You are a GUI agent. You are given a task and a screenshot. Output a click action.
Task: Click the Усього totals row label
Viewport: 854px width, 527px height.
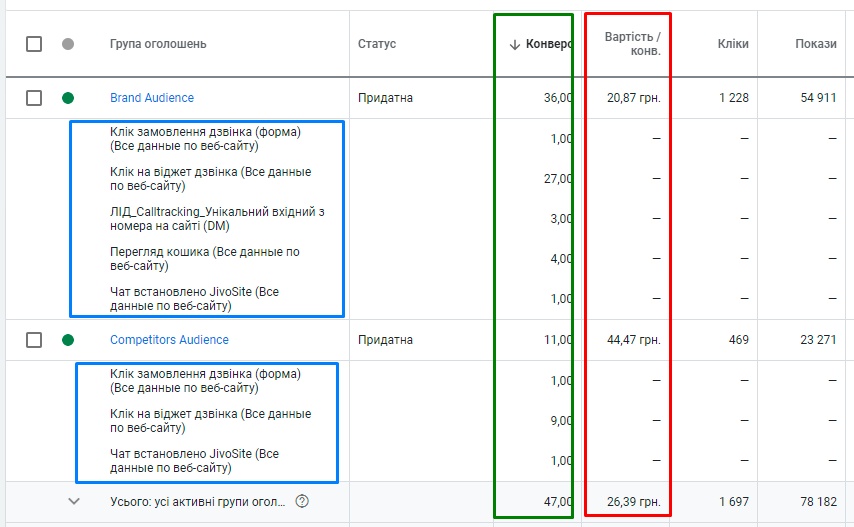197,502
